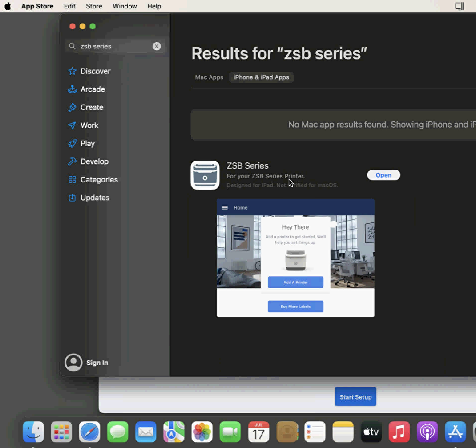Open Mail from the Dock
Image resolution: width=476 pixels, height=448 pixels.
(x=146, y=432)
